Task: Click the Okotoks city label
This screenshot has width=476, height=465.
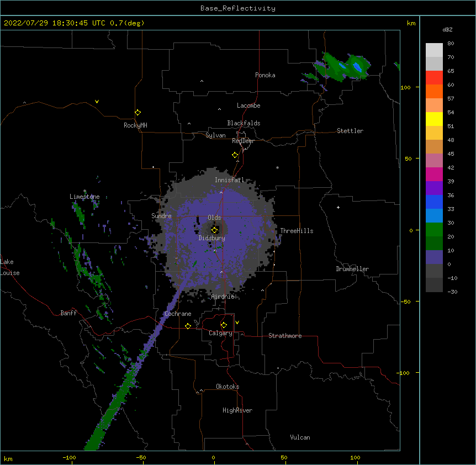Action: coord(228,387)
